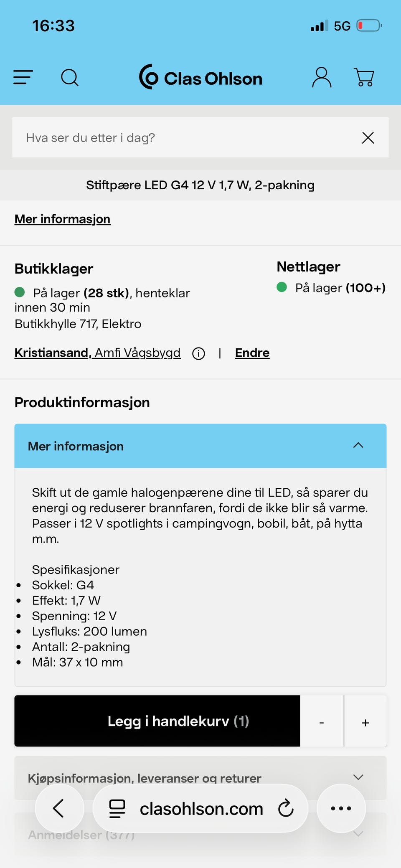Select the Kristiansand, Amfi Vågsbygd store link
Viewport: 401px width, 868px height.
coord(97,353)
